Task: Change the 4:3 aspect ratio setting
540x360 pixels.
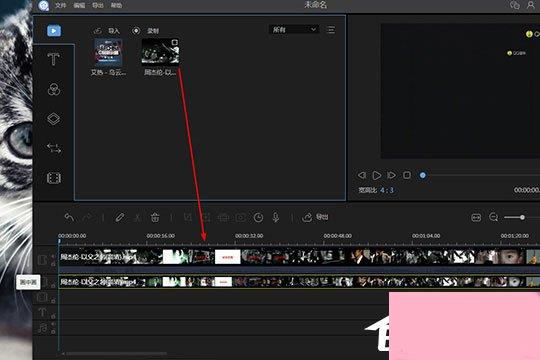Action: (387, 190)
